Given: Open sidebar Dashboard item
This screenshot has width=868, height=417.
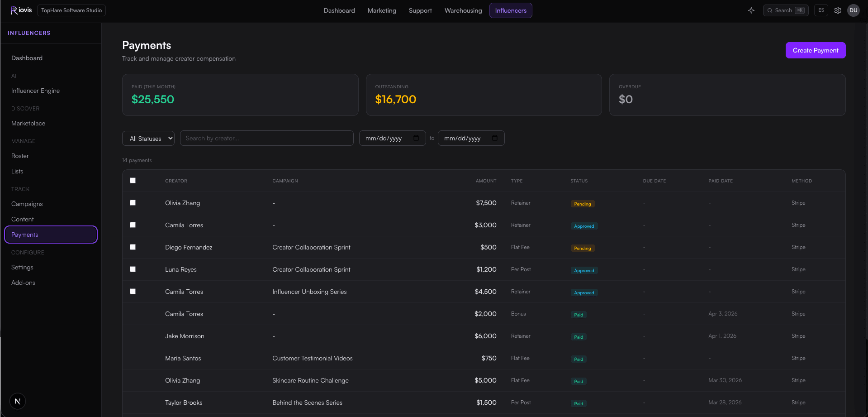Looking at the screenshot, I should click(27, 58).
